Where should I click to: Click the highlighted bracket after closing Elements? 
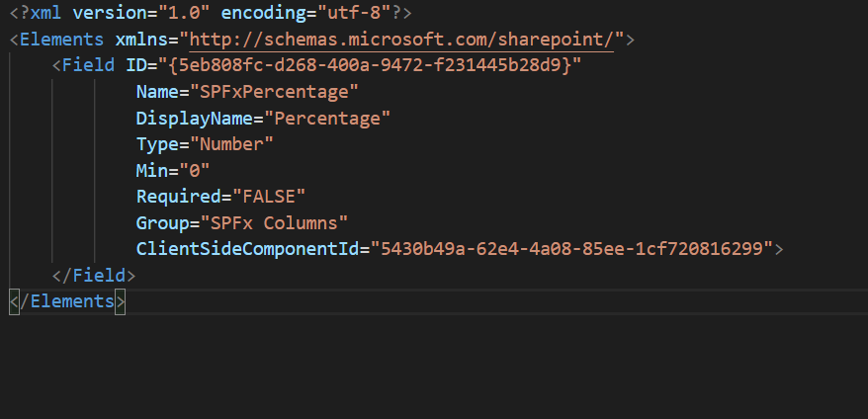pyautogui.click(x=121, y=301)
